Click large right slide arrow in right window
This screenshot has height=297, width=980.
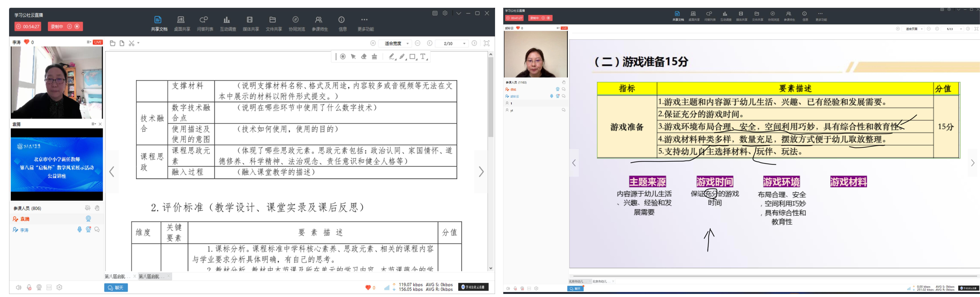973,163
